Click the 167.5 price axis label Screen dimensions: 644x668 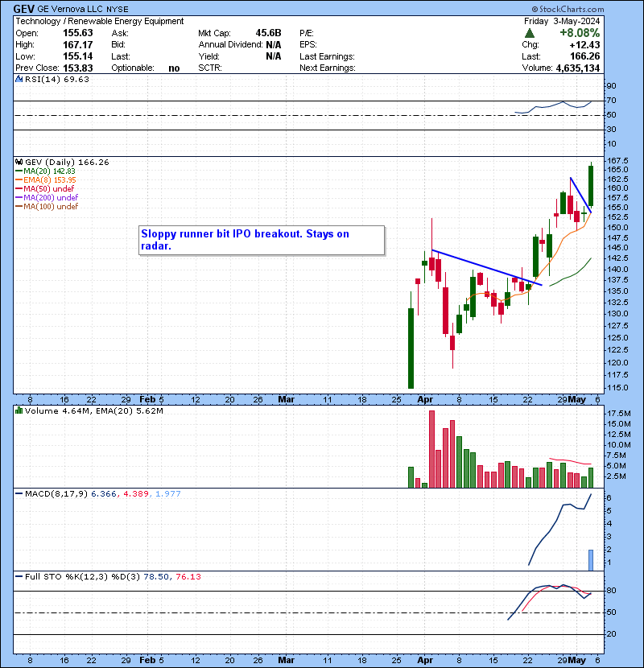617,161
